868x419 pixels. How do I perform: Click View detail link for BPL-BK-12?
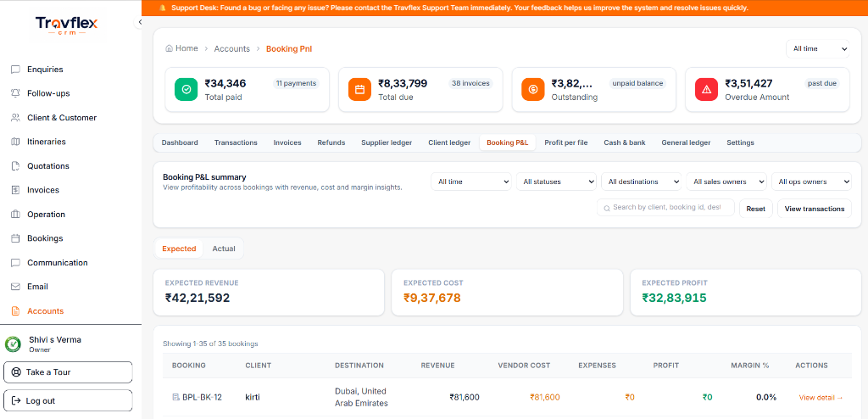(x=821, y=398)
